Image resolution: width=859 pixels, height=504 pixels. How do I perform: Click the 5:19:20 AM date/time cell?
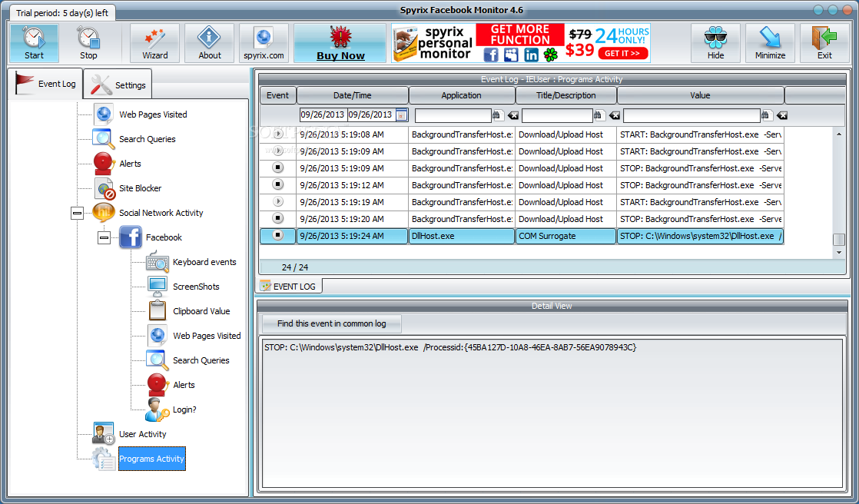point(352,219)
